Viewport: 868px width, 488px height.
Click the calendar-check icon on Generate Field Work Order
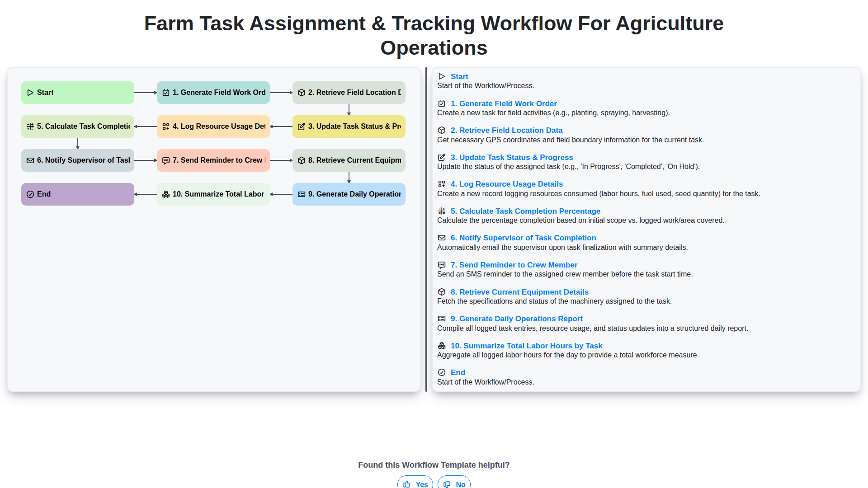[166, 92]
